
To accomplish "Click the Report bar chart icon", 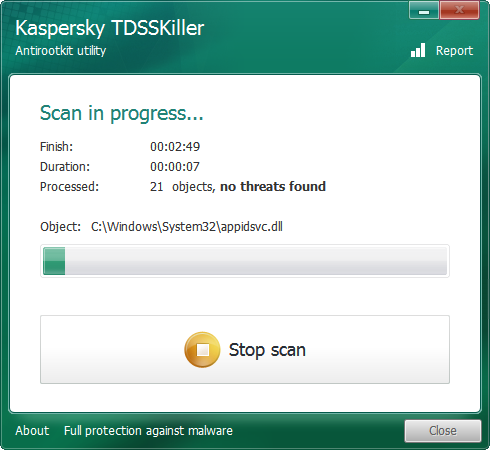I will 418,50.
